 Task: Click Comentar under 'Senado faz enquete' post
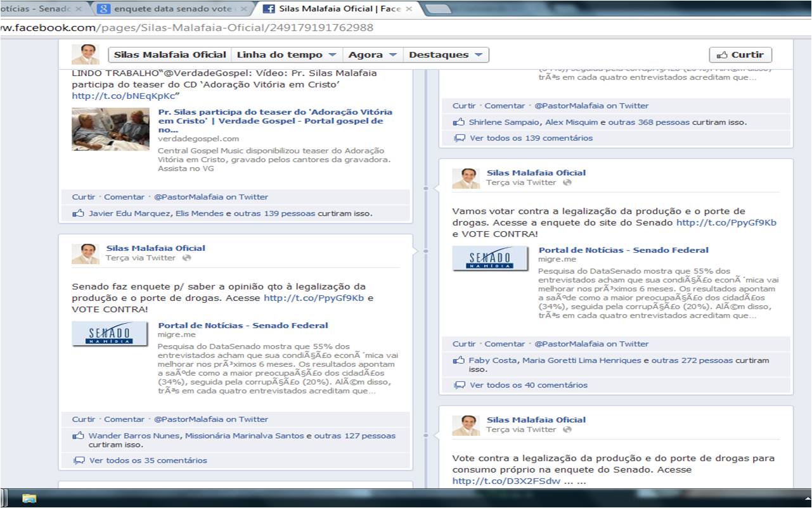click(124, 419)
